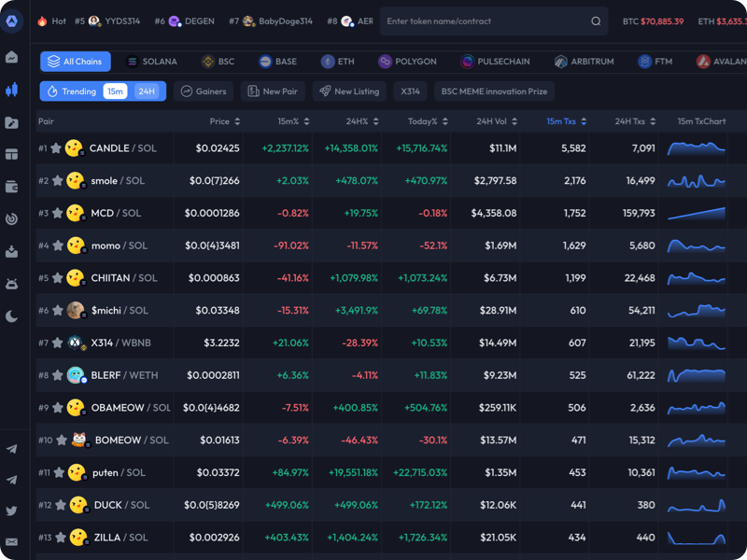This screenshot has width=747, height=560.
Task: Open the New Pair filter
Action: tap(273, 91)
